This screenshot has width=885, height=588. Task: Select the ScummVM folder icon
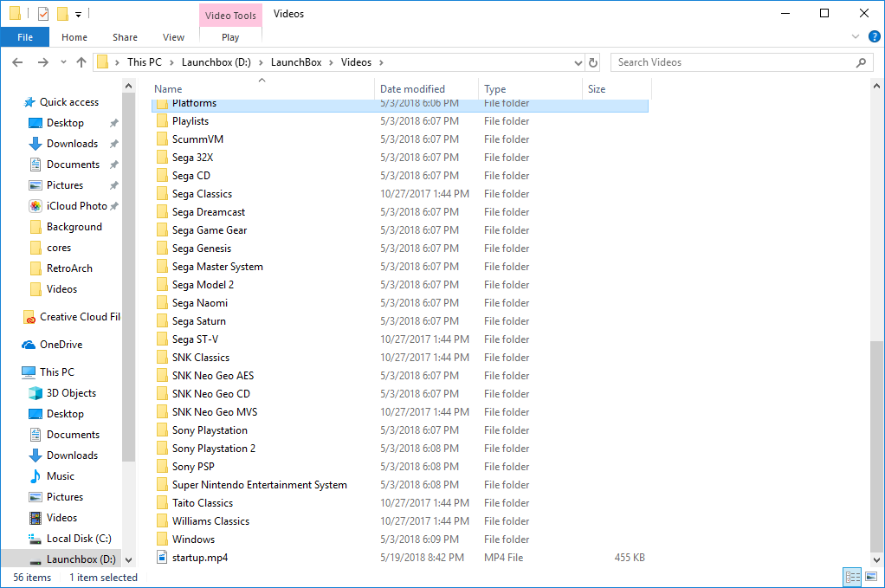click(162, 139)
